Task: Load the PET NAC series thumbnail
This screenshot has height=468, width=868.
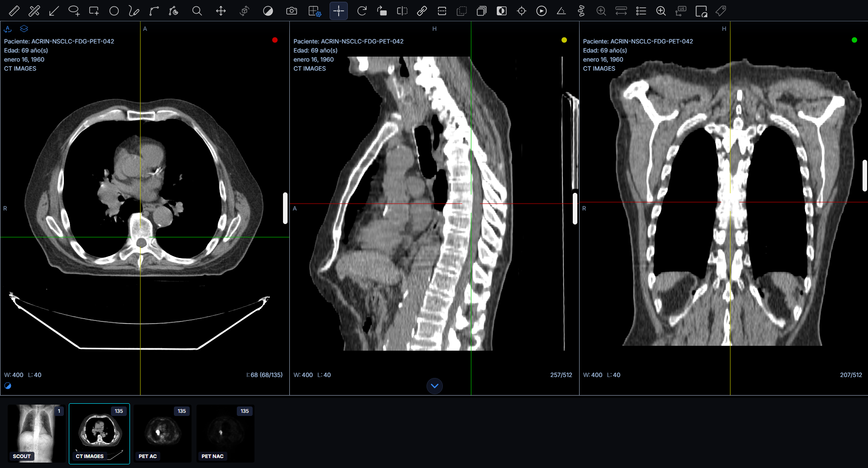Action: tap(225, 433)
